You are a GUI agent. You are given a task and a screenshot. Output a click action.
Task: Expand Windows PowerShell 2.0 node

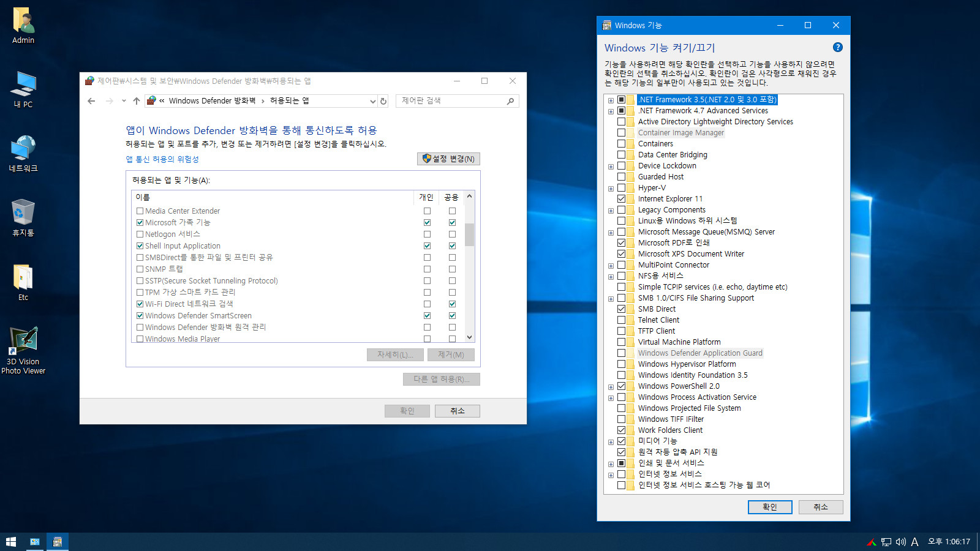(611, 387)
